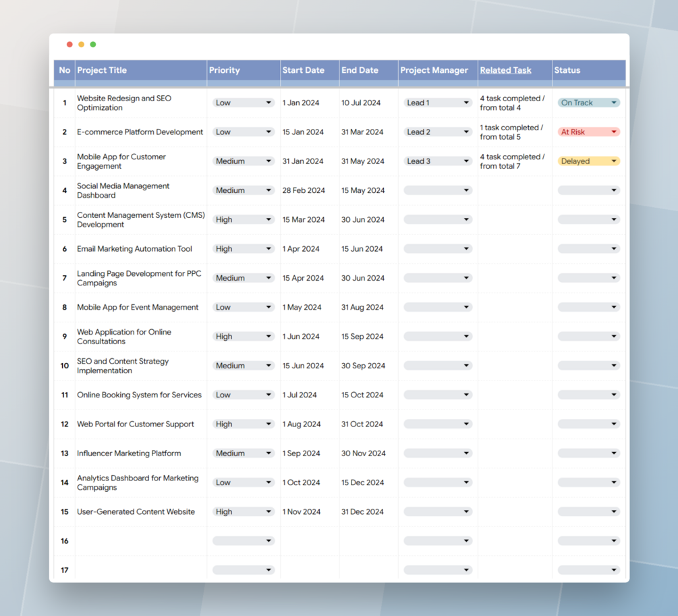Click the yellow window minimize dot
This screenshot has height=616, width=678.
(x=81, y=44)
